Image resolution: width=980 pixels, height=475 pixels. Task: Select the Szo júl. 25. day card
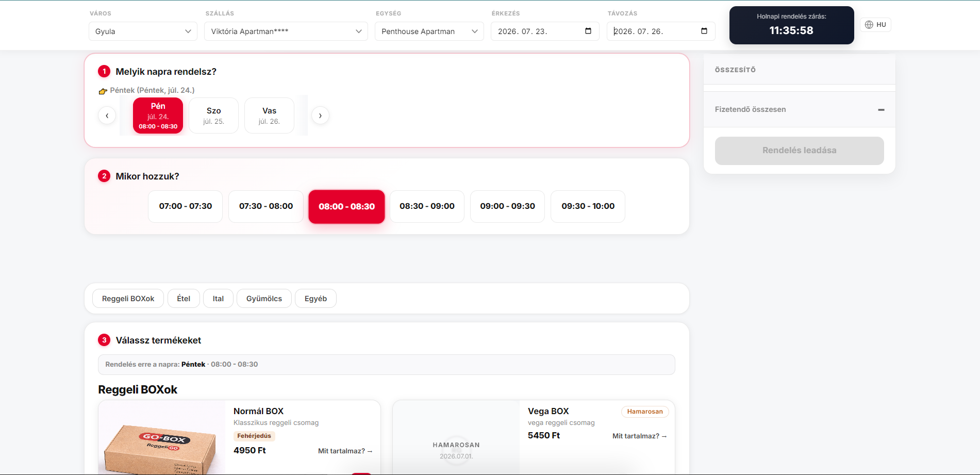point(213,116)
